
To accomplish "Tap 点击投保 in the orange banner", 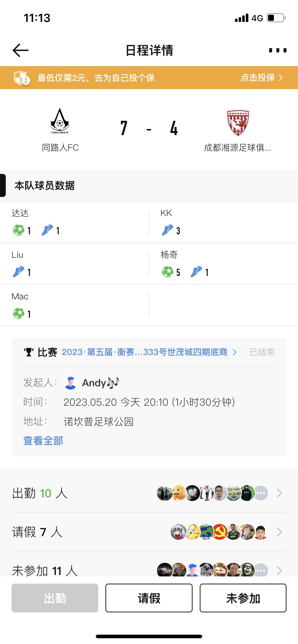I will [x=262, y=78].
